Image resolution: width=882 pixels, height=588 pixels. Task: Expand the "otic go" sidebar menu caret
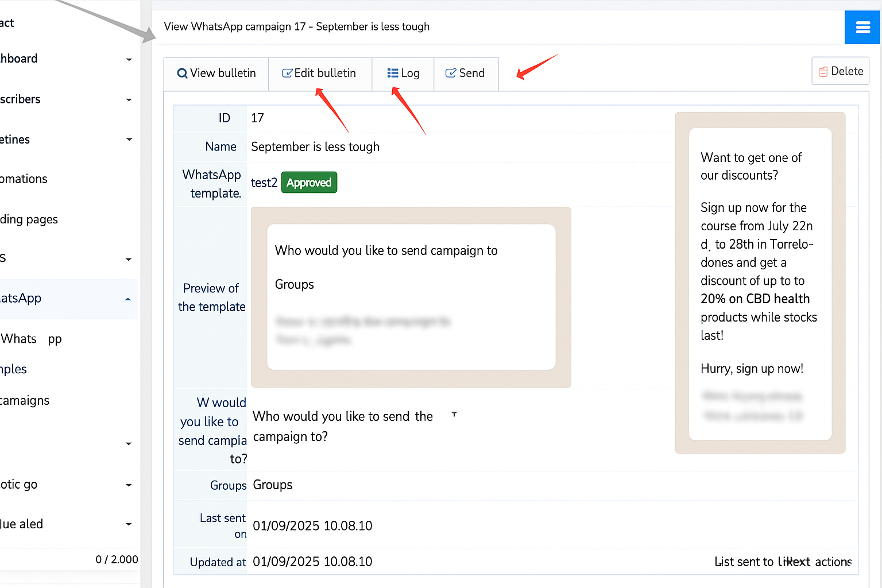pyautogui.click(x=129, y=485)
